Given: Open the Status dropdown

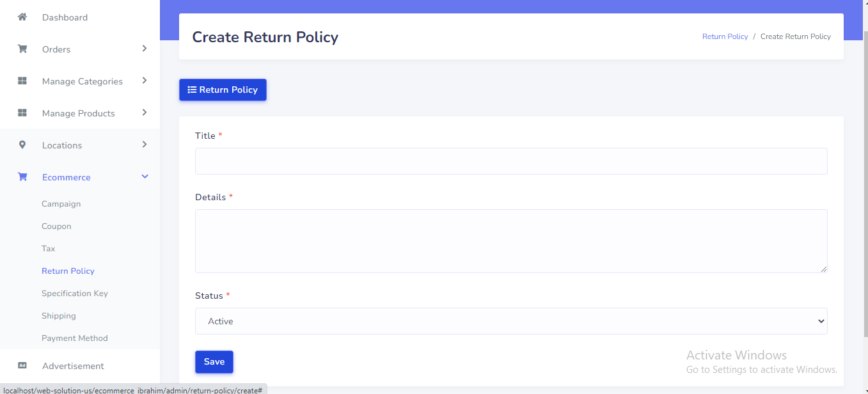Looking at the screenshot, I should [510, 321].
